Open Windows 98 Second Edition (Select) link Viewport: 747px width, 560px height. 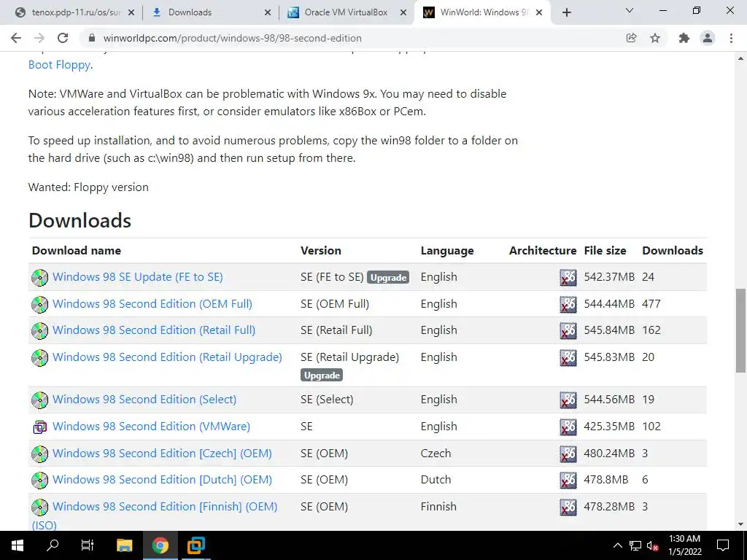(144, 400)
